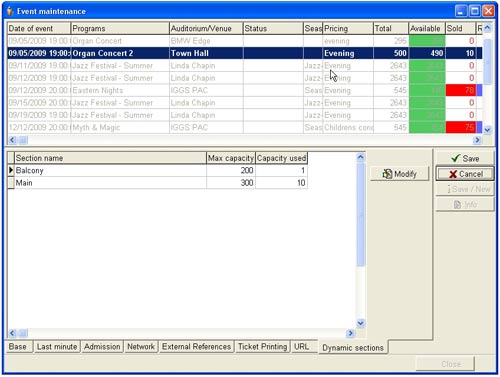
Task: Click the events list scroll left arrow
Action: pyautogui.click(x=12, y=140)
